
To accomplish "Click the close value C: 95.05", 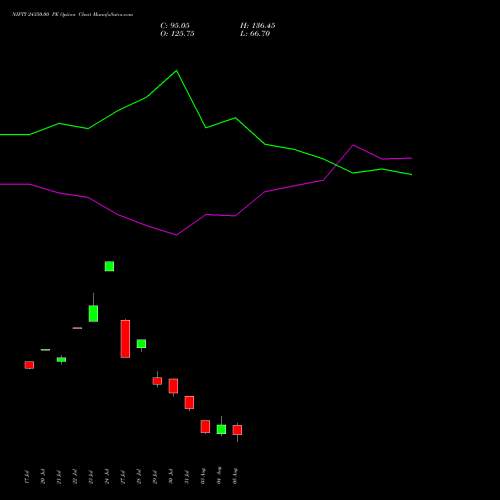I will point(175,26).
